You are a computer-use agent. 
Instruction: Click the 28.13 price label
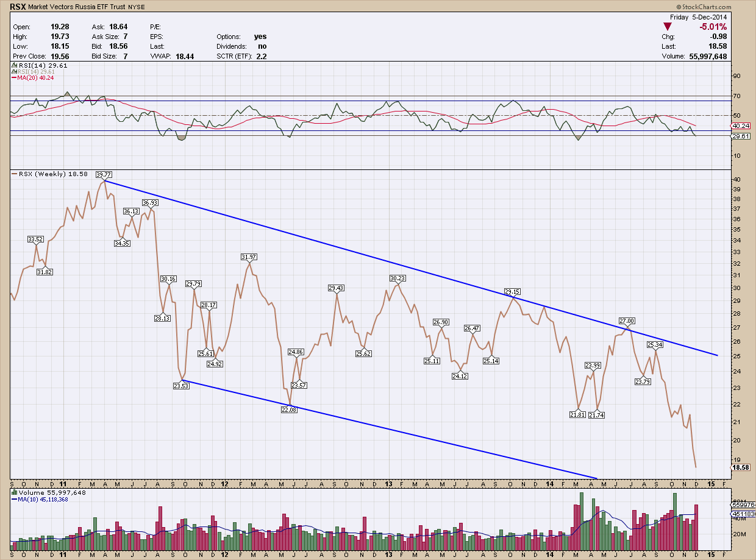163,317
